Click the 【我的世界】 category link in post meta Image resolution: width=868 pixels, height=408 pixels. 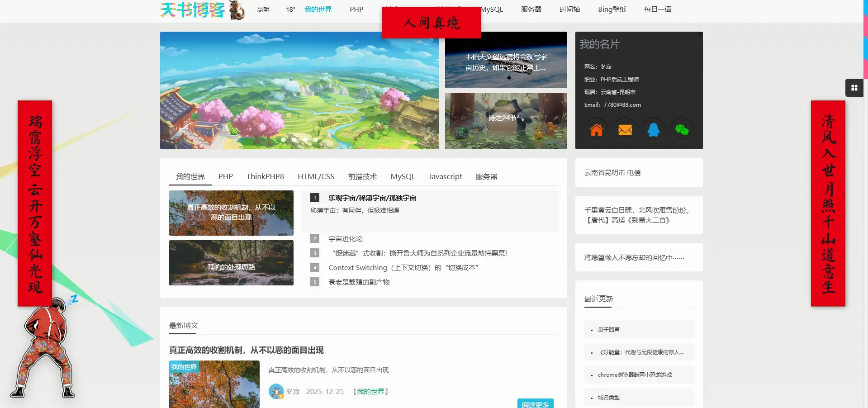(370, 391)
